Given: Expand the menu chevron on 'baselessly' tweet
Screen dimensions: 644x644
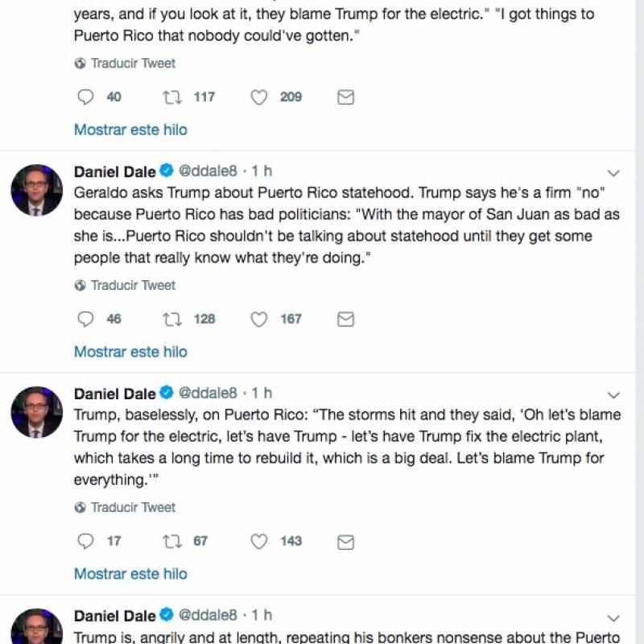Looking at the screenshot, I should [613, 395].
